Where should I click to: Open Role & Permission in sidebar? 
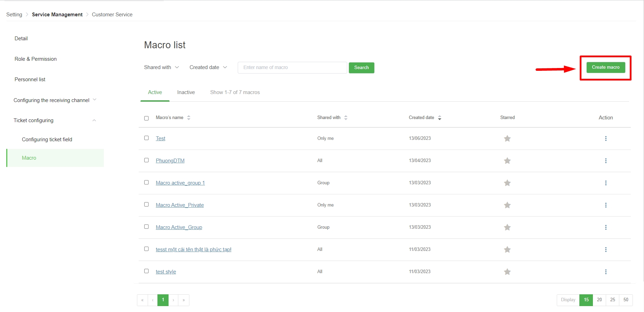[x=35, y=59]
